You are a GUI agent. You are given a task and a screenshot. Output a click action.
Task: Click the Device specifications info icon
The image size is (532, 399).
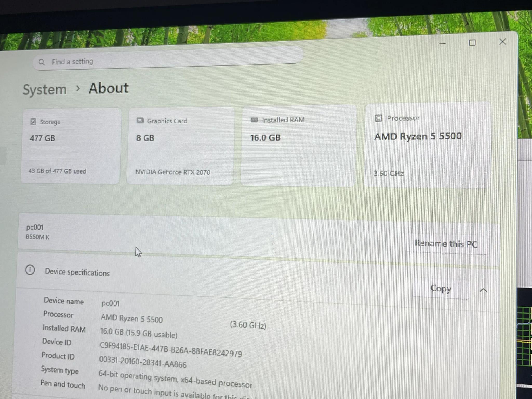click(30, 270)
